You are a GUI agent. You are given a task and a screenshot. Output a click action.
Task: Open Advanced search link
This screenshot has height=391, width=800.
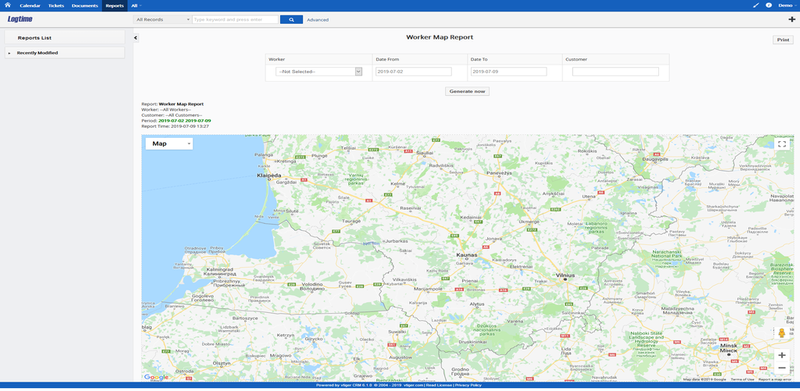[318, 20]
